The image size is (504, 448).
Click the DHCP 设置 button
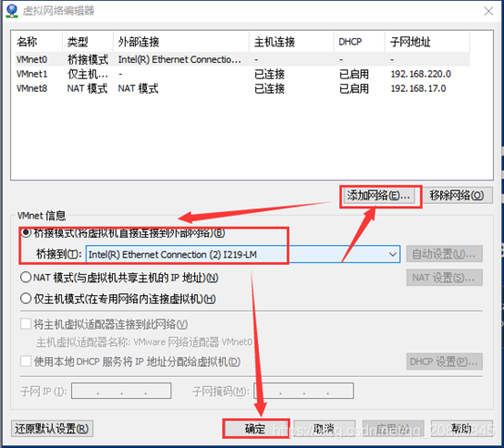coord(444,361)
